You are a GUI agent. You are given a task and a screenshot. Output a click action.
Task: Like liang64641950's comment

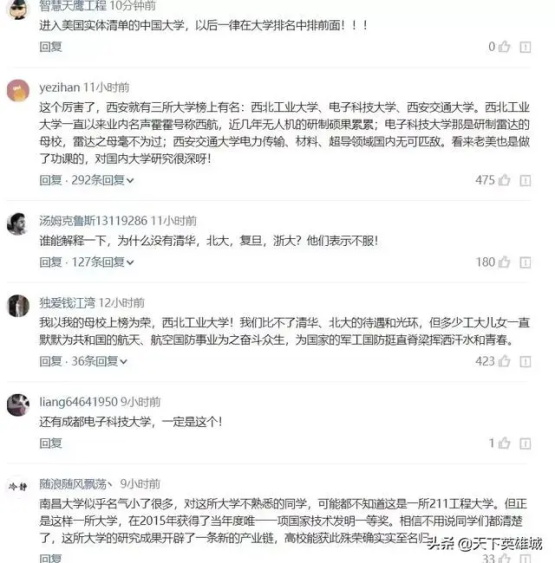pyautogui.click(x=504, y=443)
